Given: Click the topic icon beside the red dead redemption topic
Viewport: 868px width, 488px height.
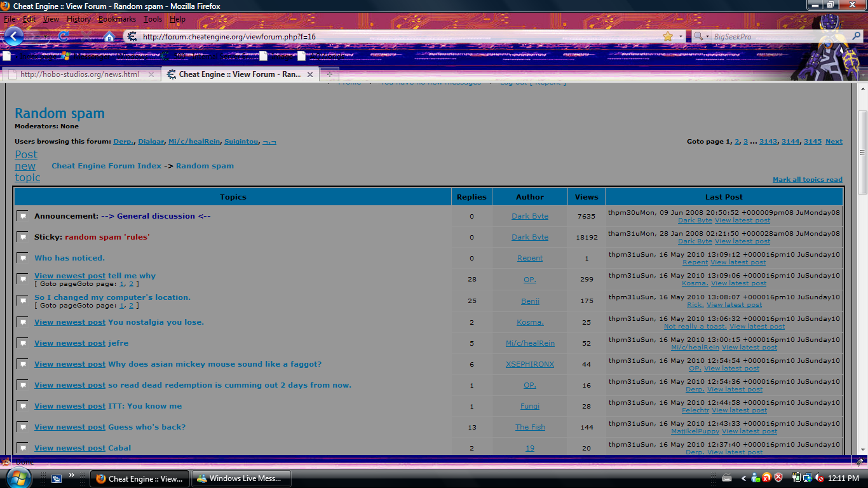Looking at the screenshot, I should point(22,385).
